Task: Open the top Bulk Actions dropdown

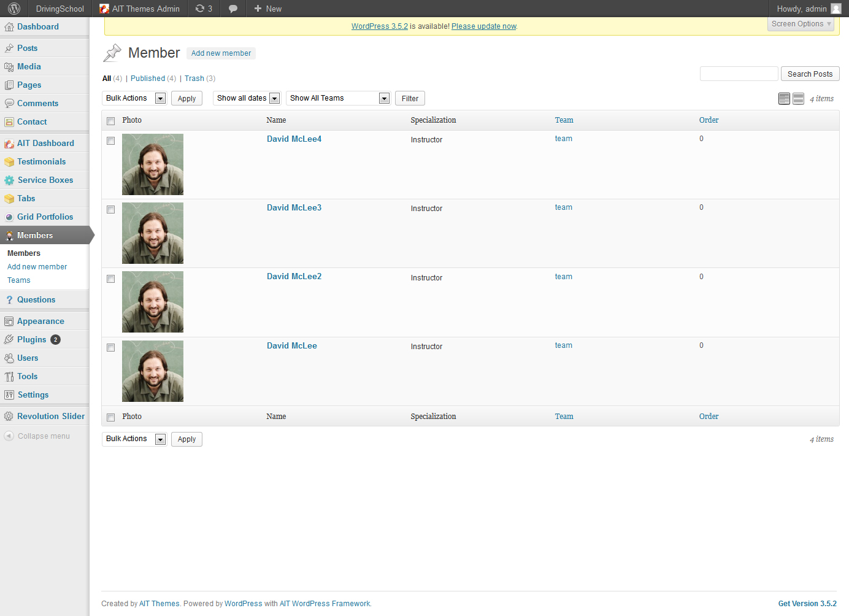Action: [x=134, y=98]
